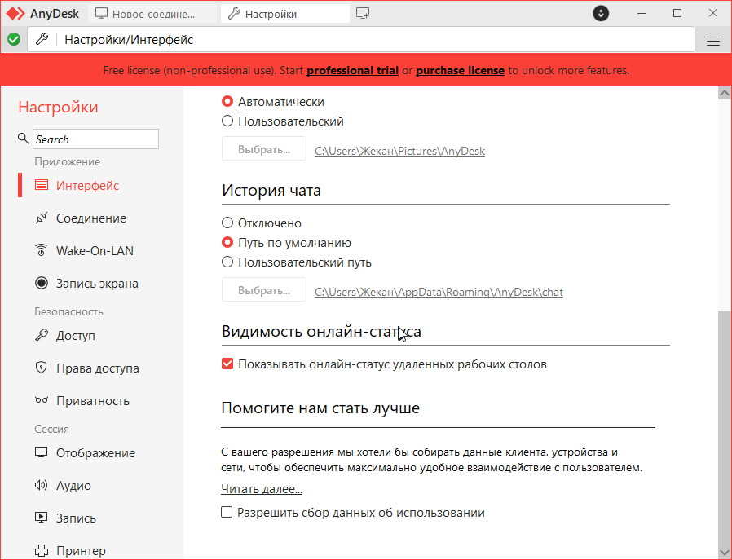Go to Доступ security settings
Viewport: 732px width, 560px height.
tap(75, 336)
